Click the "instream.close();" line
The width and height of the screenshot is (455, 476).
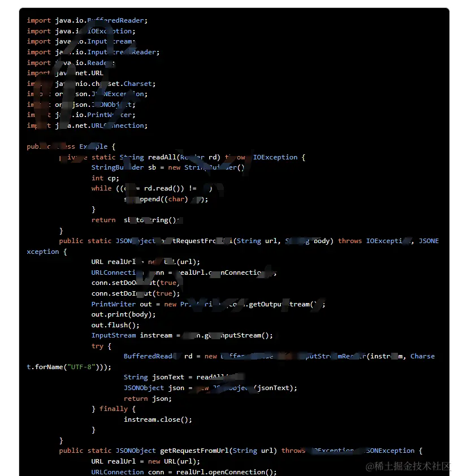click(x=158, y=419)
